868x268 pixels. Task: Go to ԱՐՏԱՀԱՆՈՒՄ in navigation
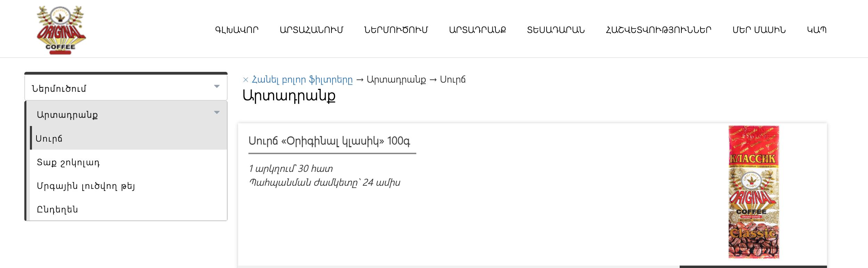311,30
